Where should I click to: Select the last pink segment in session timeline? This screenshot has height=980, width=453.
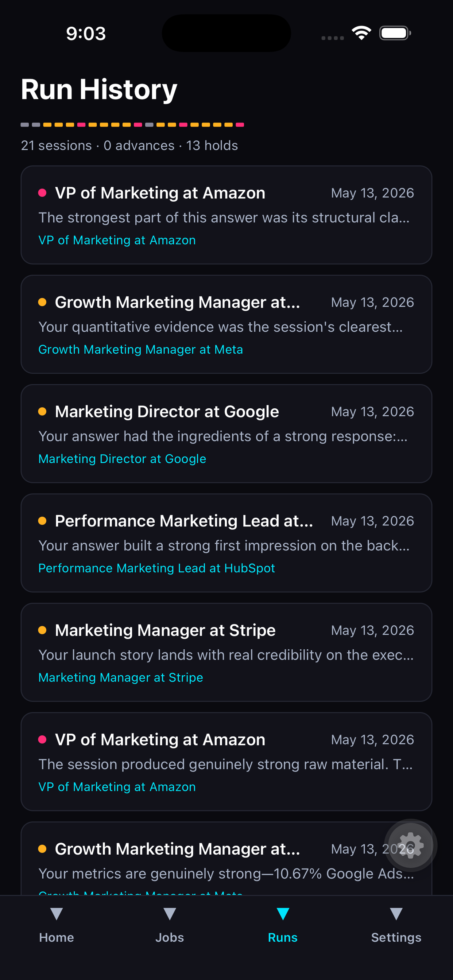tap(240, 125)
